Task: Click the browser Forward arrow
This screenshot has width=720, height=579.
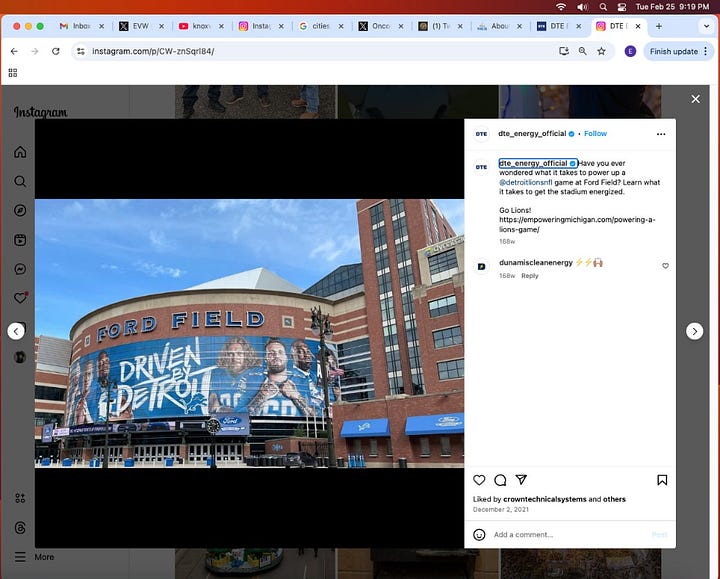Action: point(35,51)
